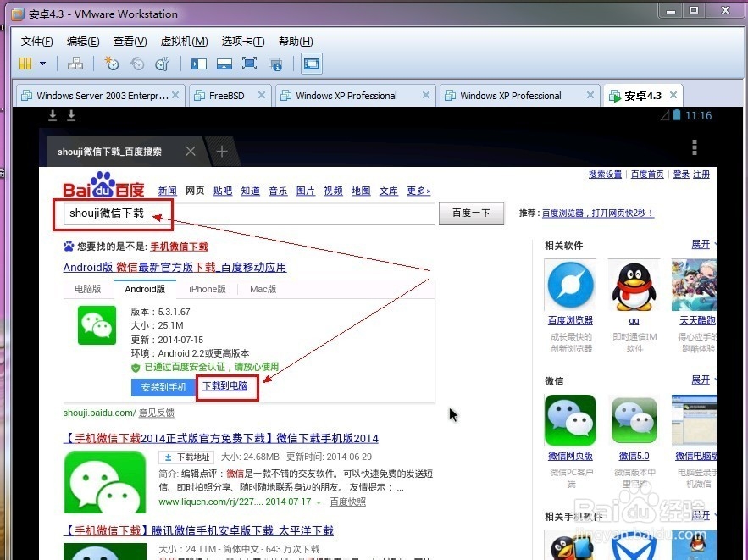This screenshot has width=748, height=560.
Task: Click the 手机微信下载 suggestion link
Action: pyautogui.click(x=179, y=247)
